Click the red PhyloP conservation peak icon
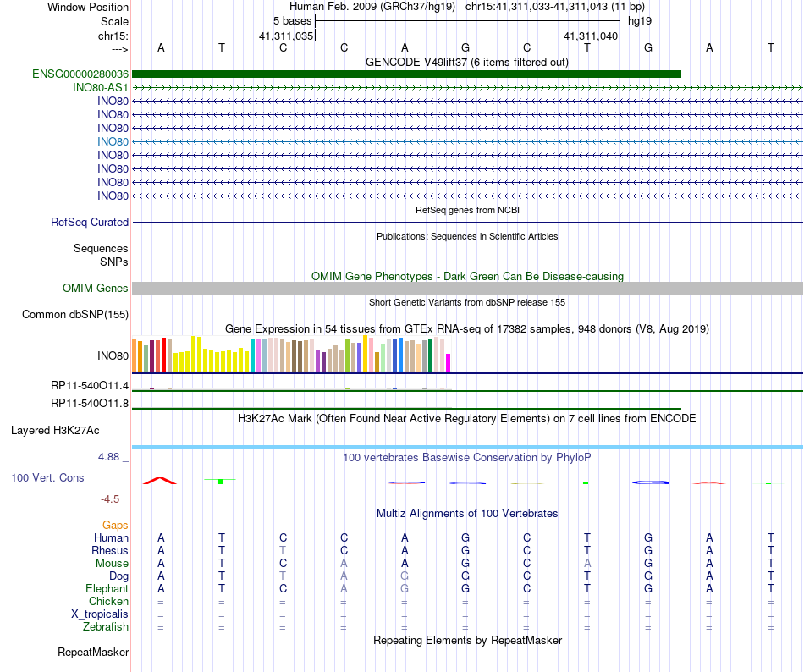The width and height of the screenshot is (804, 672). tap(159, 481)
